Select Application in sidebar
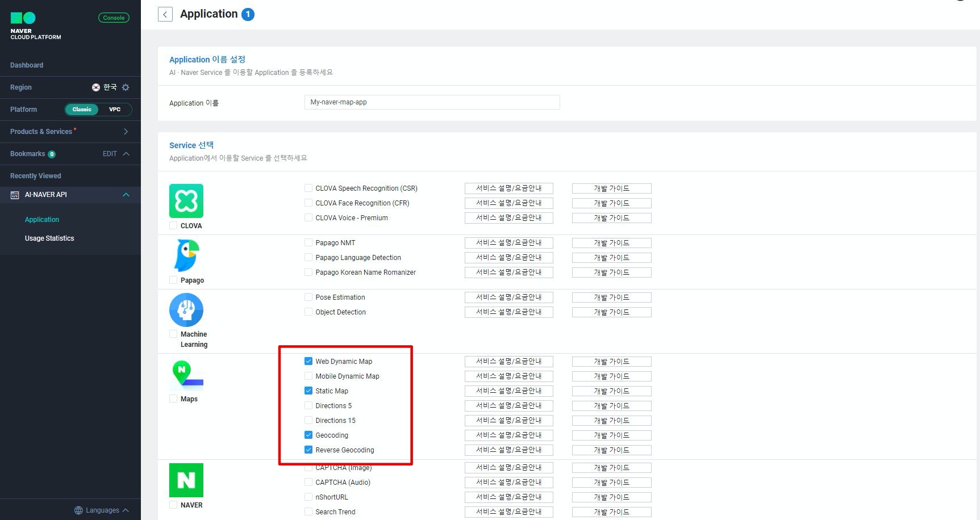The image size is (980, 520). (42, 220)
